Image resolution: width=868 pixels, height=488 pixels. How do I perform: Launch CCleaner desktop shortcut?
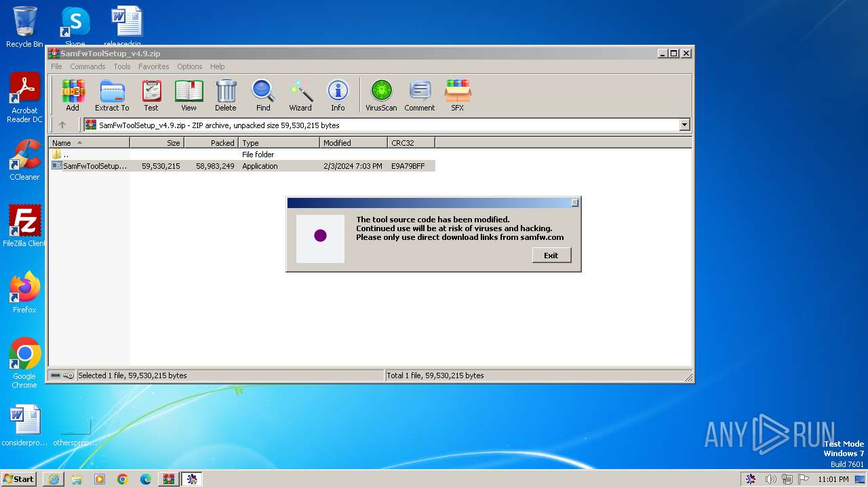24,160
